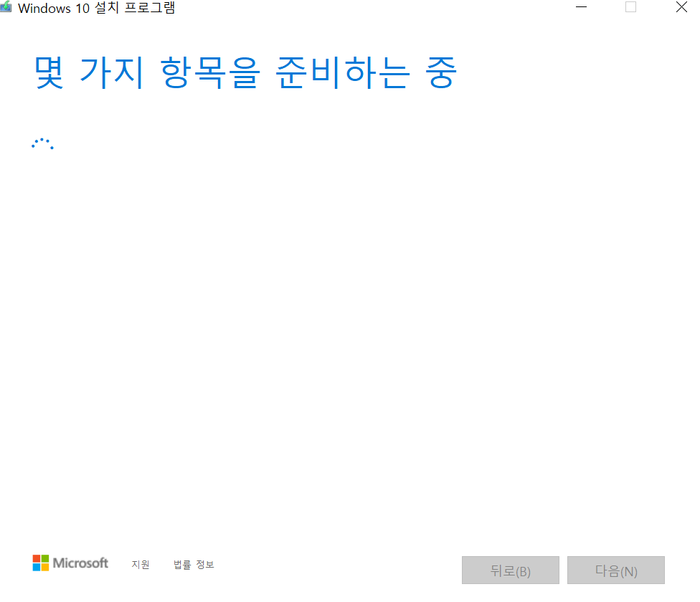Click the blank white content area
This screenshot has width=700, height=602.
point(349,335)
